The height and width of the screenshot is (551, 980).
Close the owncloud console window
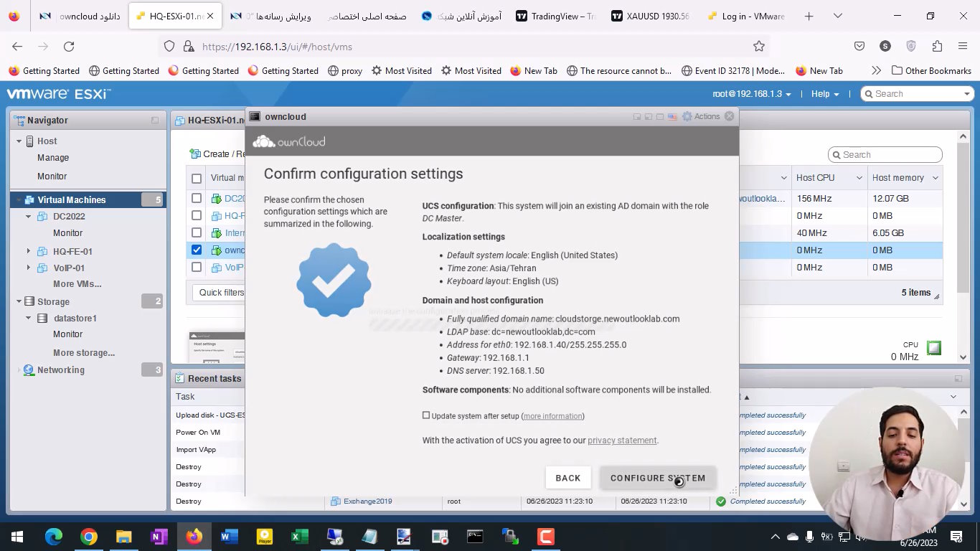[730, 116]
